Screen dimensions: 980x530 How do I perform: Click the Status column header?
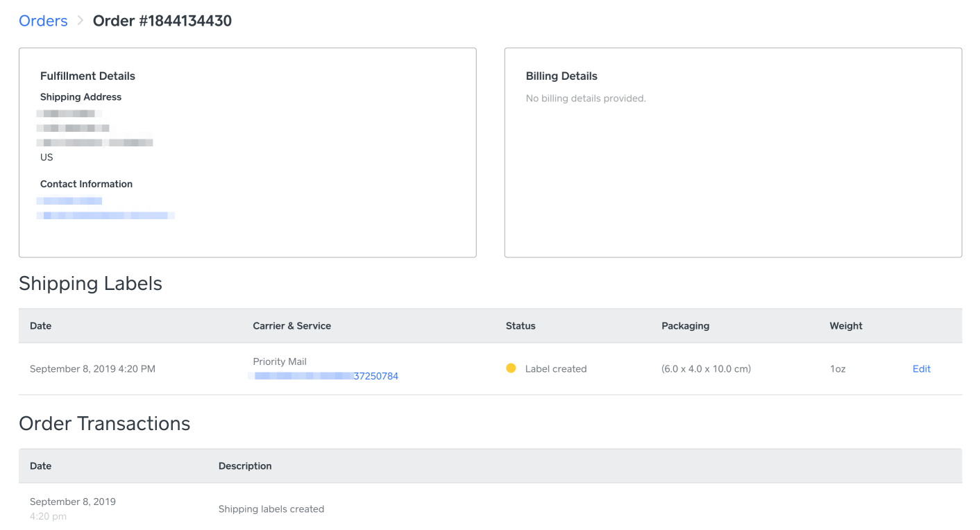click(521, 325)
